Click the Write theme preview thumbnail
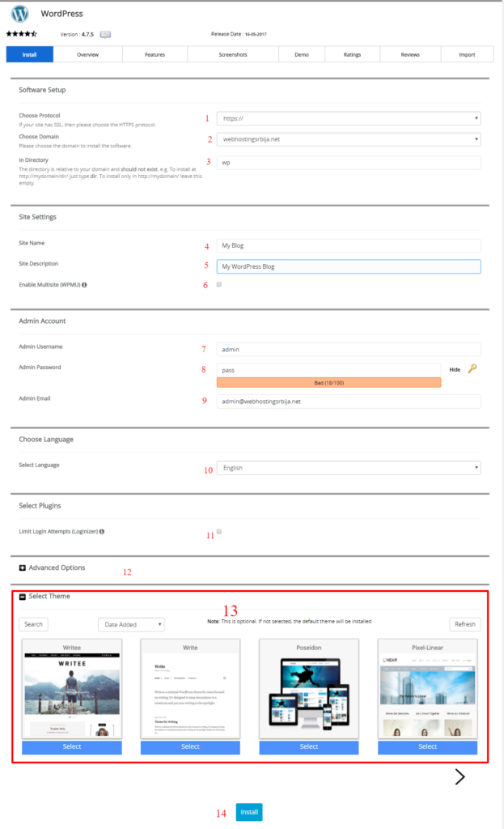Image resolution: width=504 pixels, height=829 pixels. [x=190, y=695]
